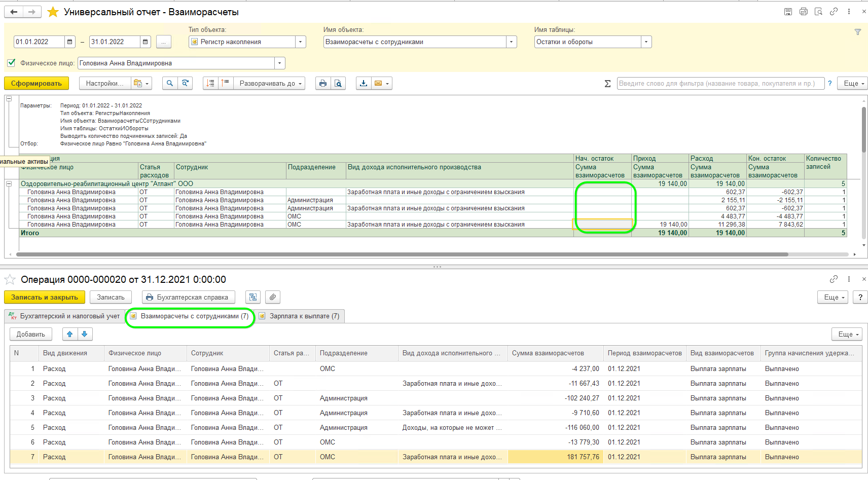The height and width of the screenshot is (480, 868).
Task: Click the paperclip attached files icon
Action: click(x=273, y=297)
